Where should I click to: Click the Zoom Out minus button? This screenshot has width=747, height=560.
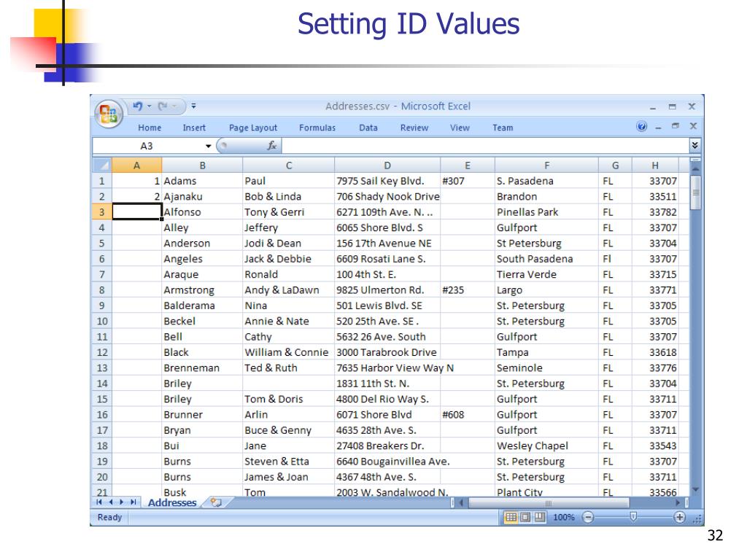589,517
